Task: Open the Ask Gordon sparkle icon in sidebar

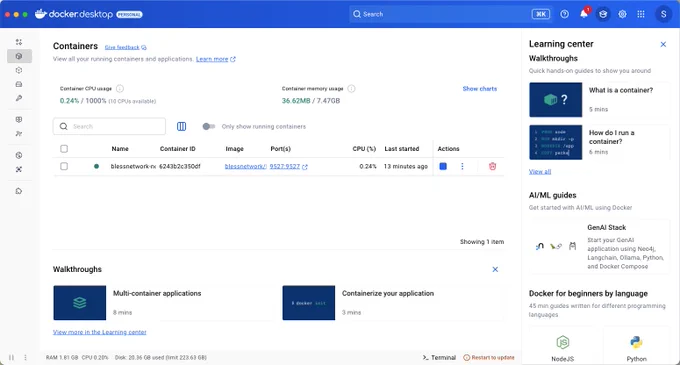Action: point(19,42)
